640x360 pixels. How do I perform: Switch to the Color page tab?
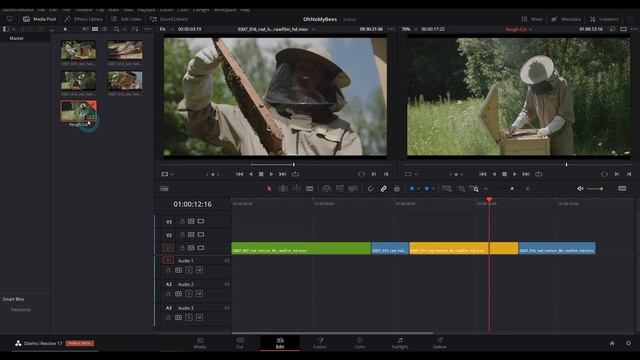(360, 343)
